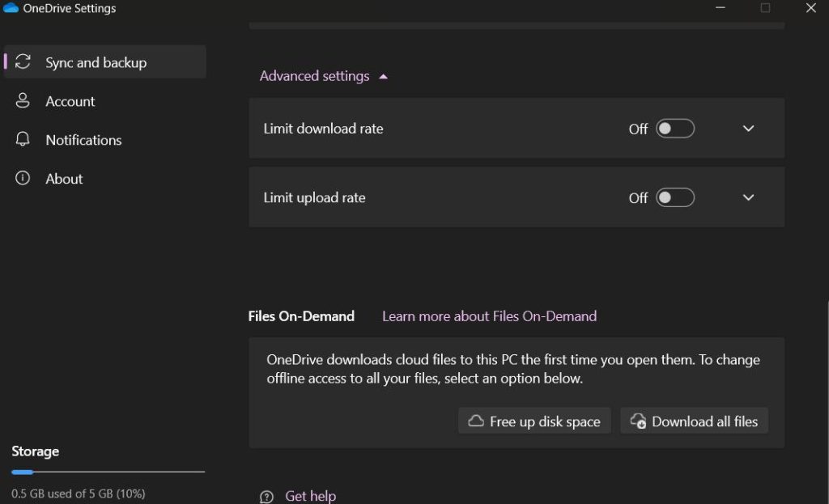829x504 pixels.
Task: Enable the Limit download rate toggle
Action: 675,129
